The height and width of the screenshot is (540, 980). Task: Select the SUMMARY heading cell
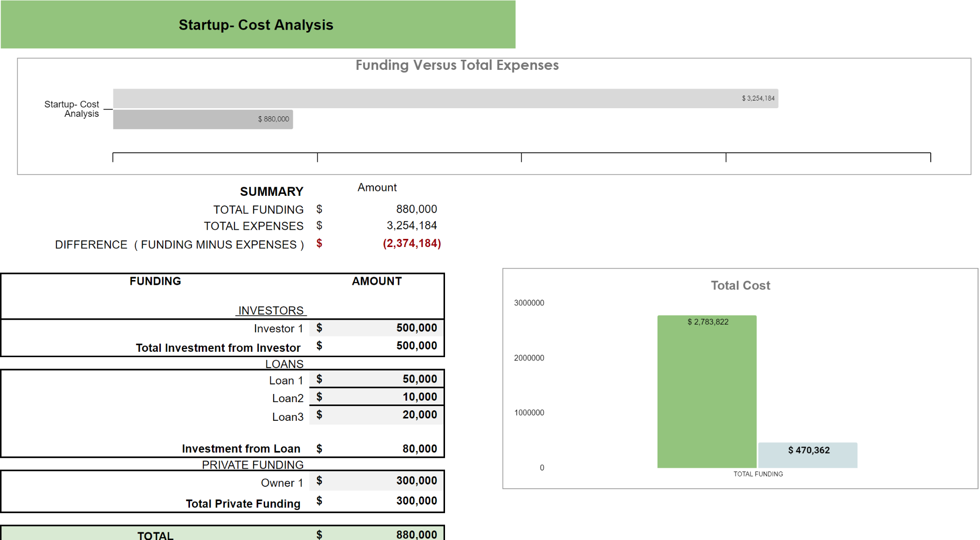click(x=271, y=191)
